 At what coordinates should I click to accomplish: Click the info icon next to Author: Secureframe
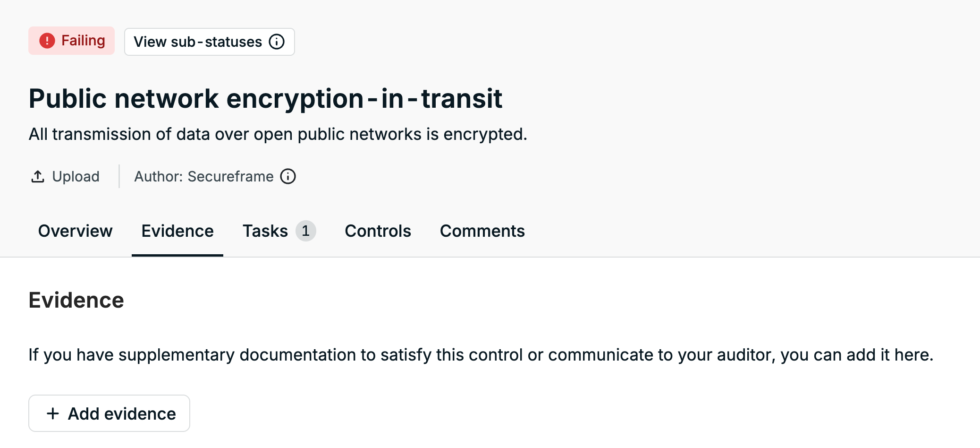pyautogui.click(x=288, y=176)
